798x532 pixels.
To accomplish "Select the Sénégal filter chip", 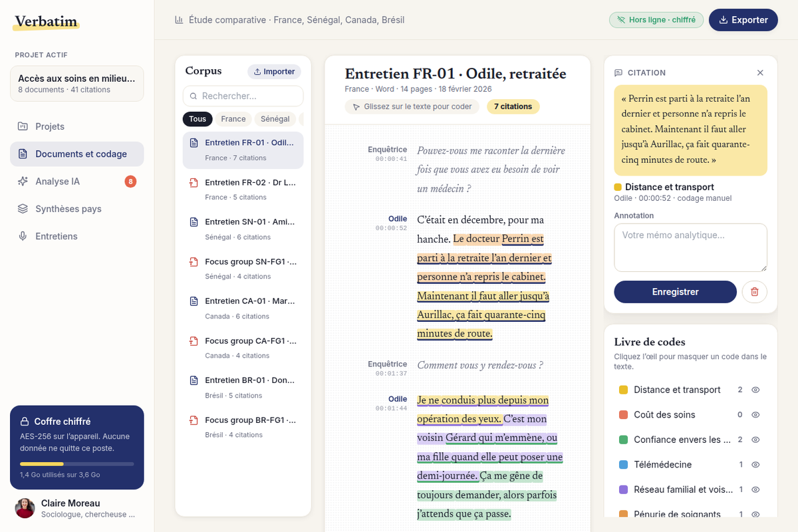I will 275,119.
